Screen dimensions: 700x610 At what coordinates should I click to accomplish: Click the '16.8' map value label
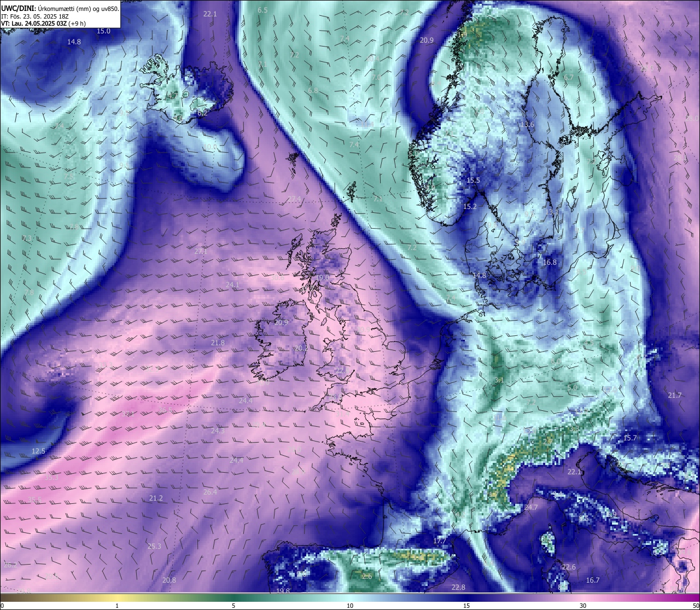(550, 263)
